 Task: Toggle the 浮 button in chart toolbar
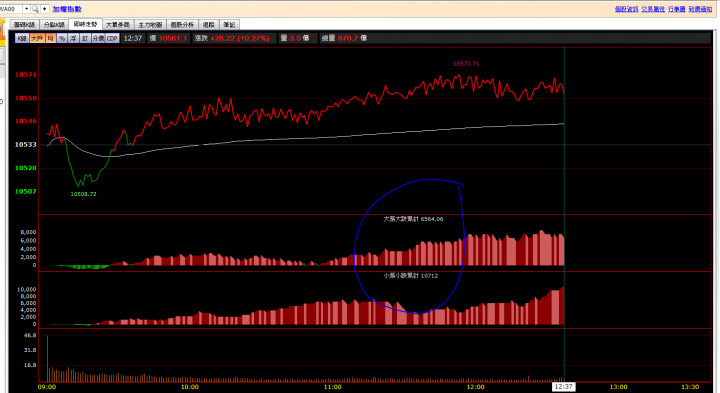(73, 39)
